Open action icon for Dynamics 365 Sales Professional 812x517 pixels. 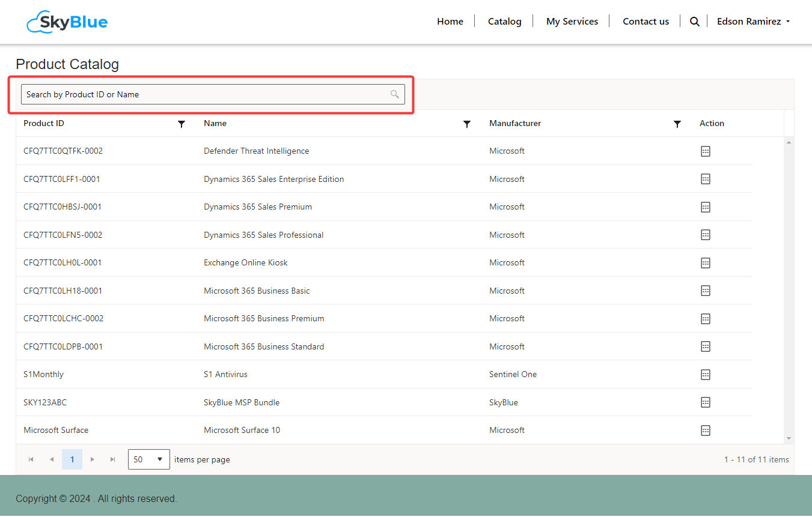pos(706,235)
